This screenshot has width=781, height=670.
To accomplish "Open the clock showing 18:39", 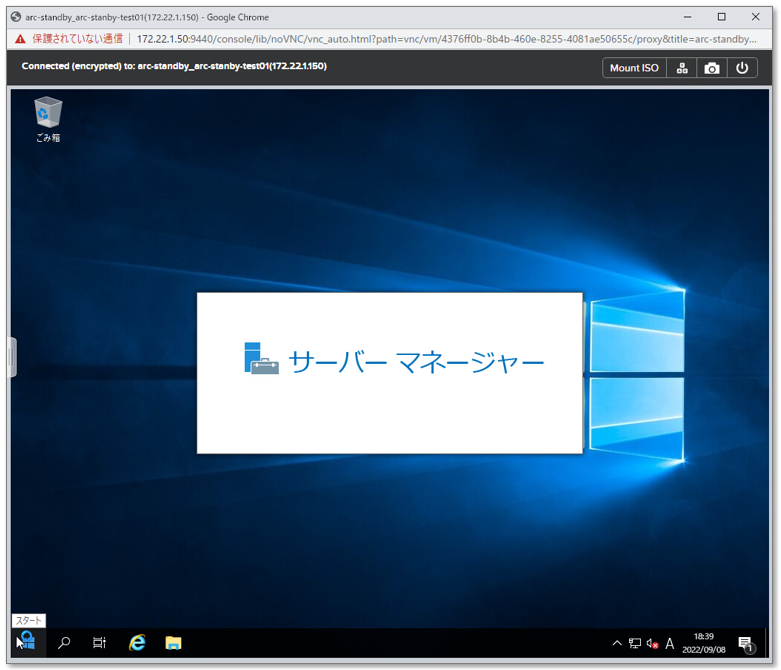I will click(x=704, y=643).
